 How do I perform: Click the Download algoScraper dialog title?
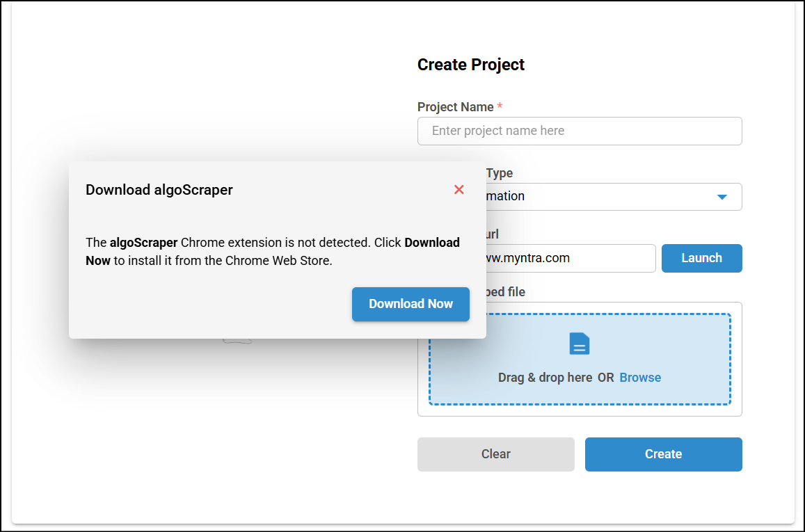pyautogui.click(x=159, y=190)
